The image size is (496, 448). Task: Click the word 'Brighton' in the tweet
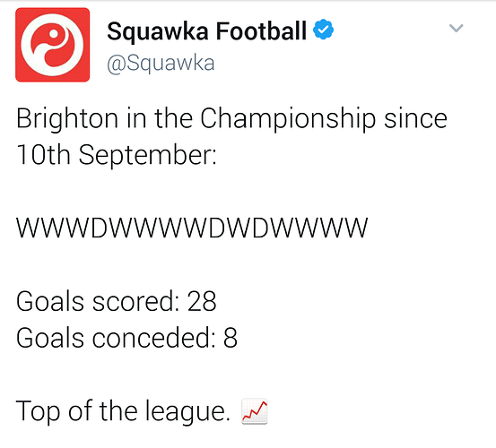tap(67, 119)
